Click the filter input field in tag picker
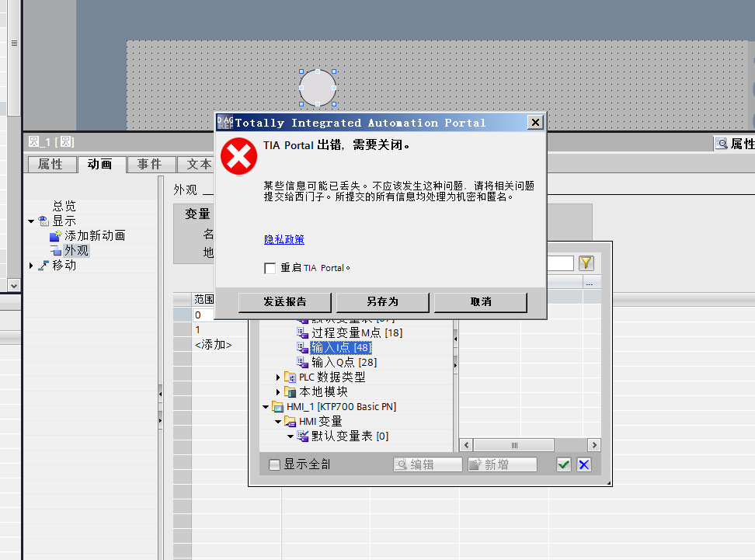 (561, 263)
